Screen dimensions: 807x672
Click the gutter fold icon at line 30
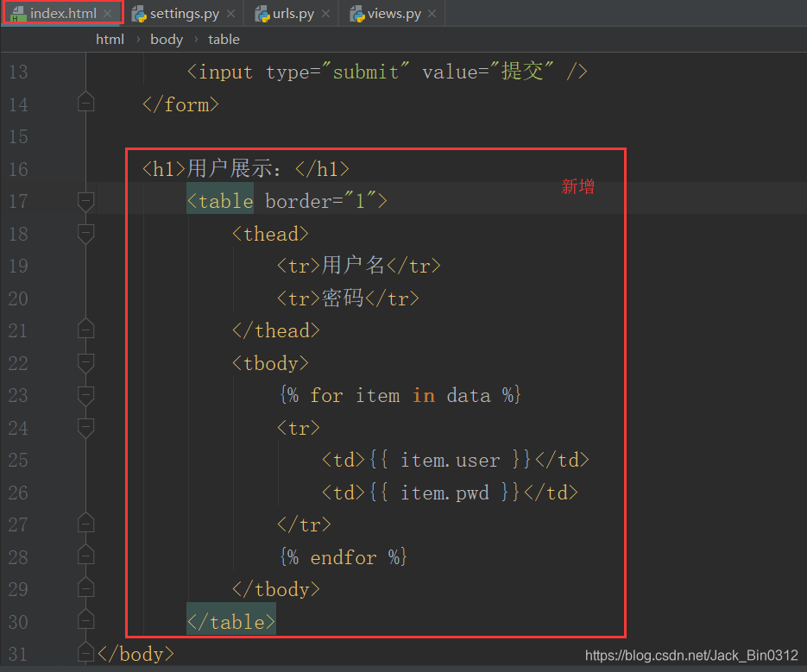coord(85,621)
